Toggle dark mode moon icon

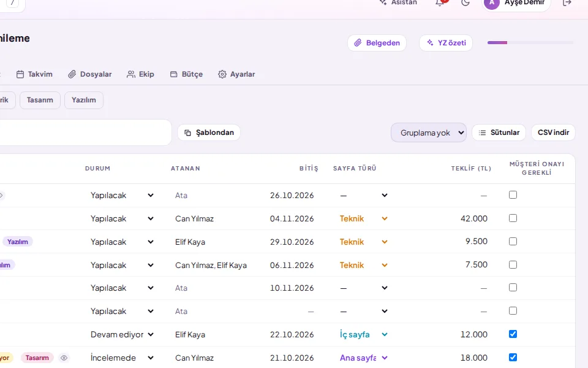click(466, 2)
